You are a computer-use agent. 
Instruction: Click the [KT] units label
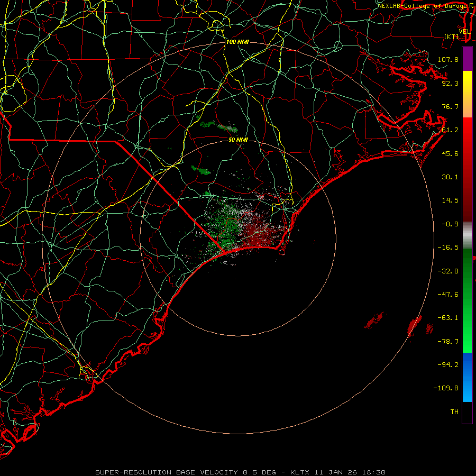click(x=452, y=36)
